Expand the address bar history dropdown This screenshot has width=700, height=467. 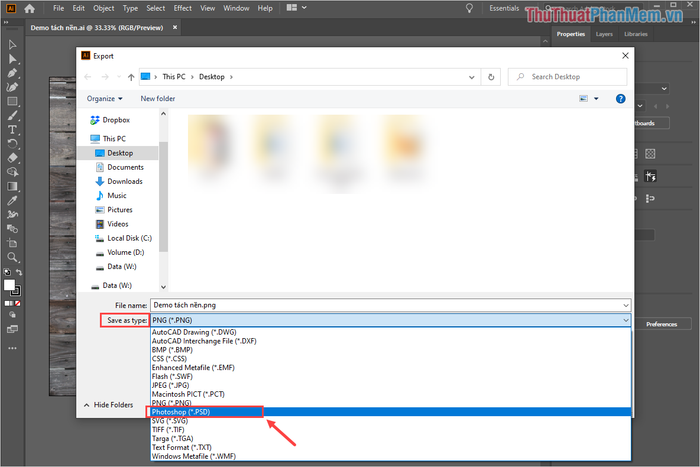point(471,77)
